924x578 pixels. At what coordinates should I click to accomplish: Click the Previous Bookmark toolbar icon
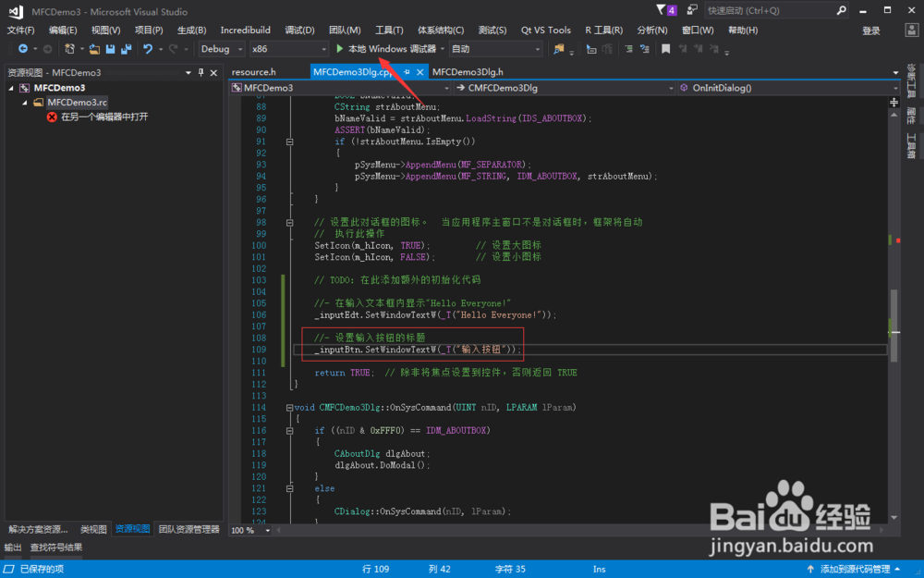(683, 49)
